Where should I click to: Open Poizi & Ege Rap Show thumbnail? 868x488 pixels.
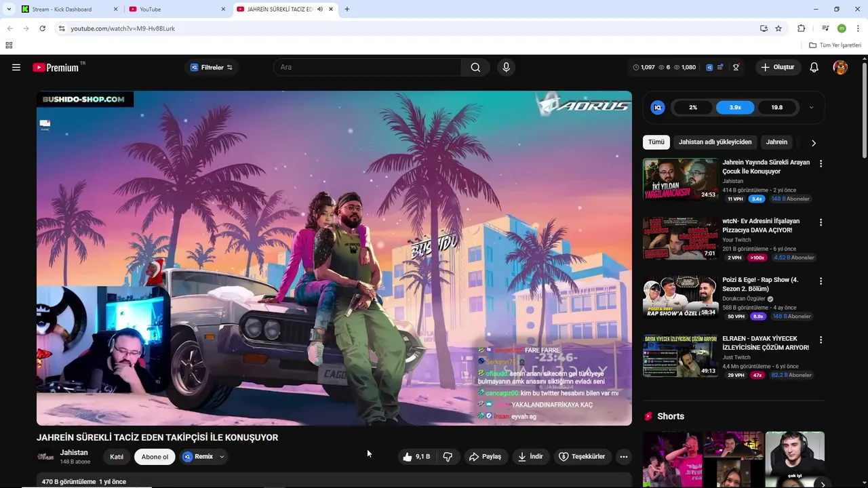click(680, 297)
